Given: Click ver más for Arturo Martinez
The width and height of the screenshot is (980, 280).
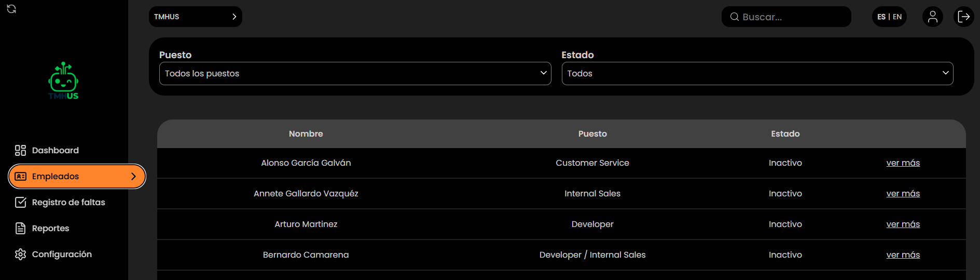Looking at the screenshot, I should tap(903, 224).
